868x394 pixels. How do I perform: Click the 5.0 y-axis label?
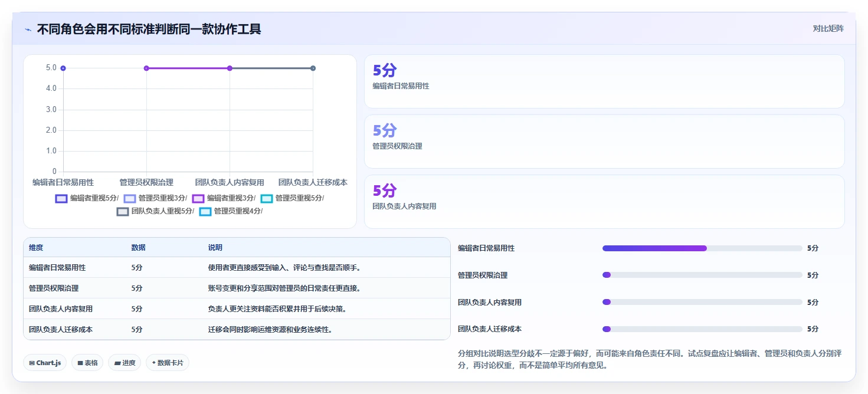[x=51, y=68]
